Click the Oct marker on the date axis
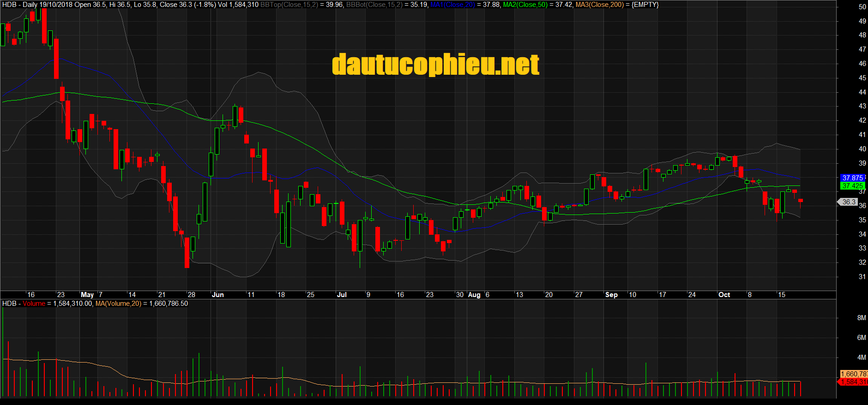The height and width of the screenshot is (405, 868). pos(724,295)
